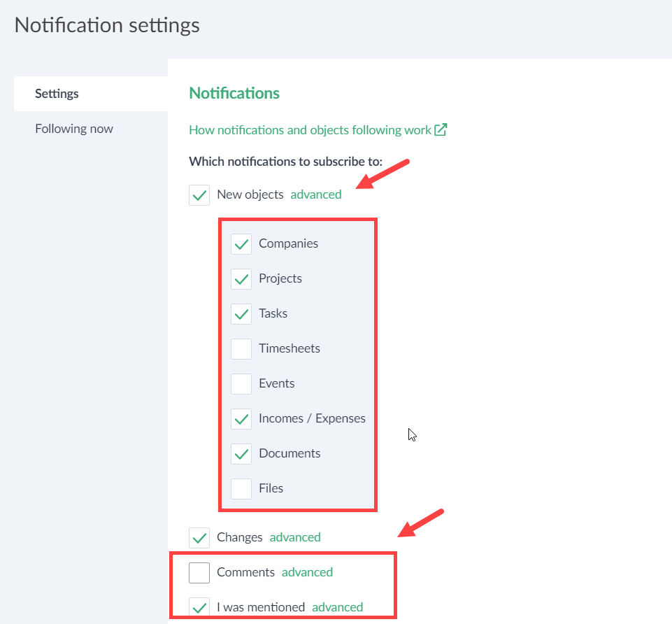Expand advanced settings for Changes
The image size is (672, 624).
[294, 537]
